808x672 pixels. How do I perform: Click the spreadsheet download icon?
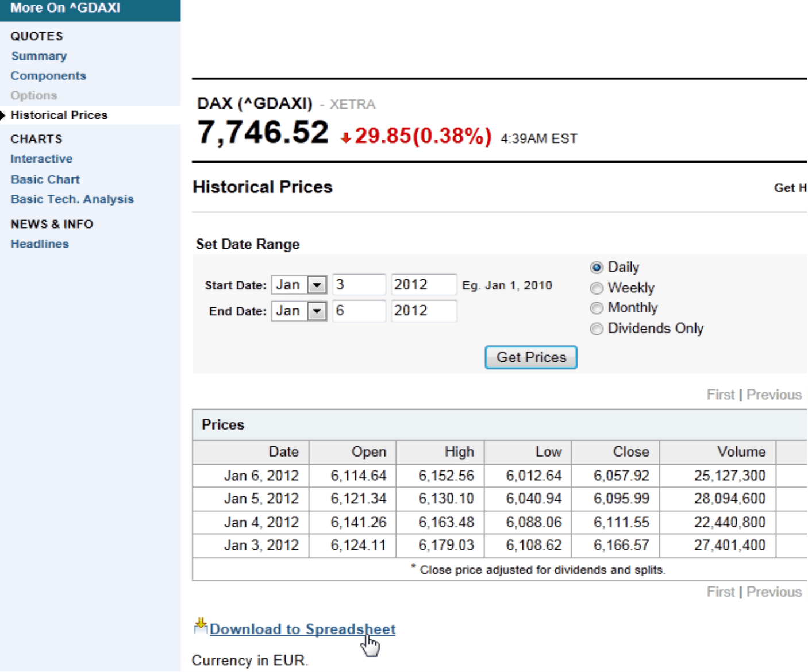coord(201,626)
